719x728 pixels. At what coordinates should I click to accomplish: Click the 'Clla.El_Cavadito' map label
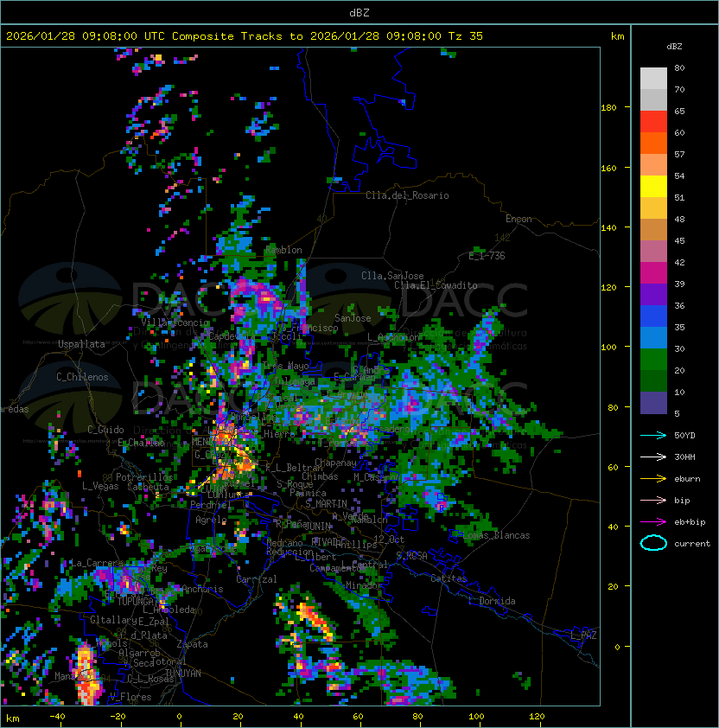(x=436, y=285)
